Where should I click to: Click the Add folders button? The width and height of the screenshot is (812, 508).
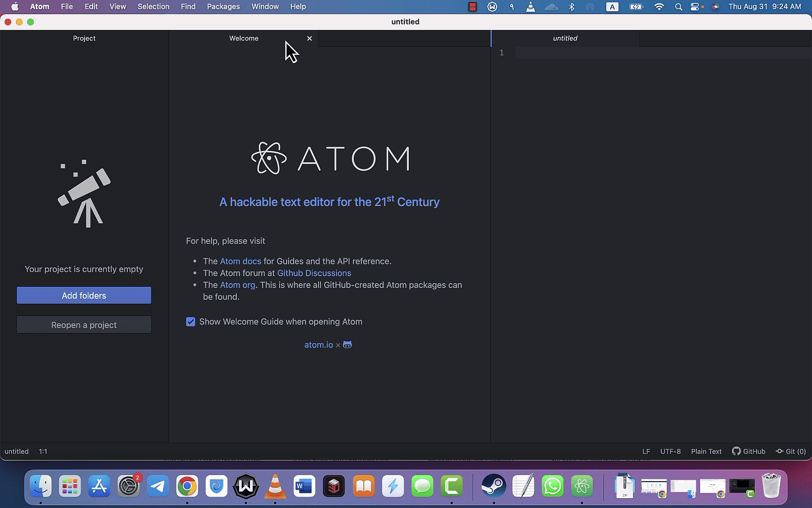tap(84, 295)
